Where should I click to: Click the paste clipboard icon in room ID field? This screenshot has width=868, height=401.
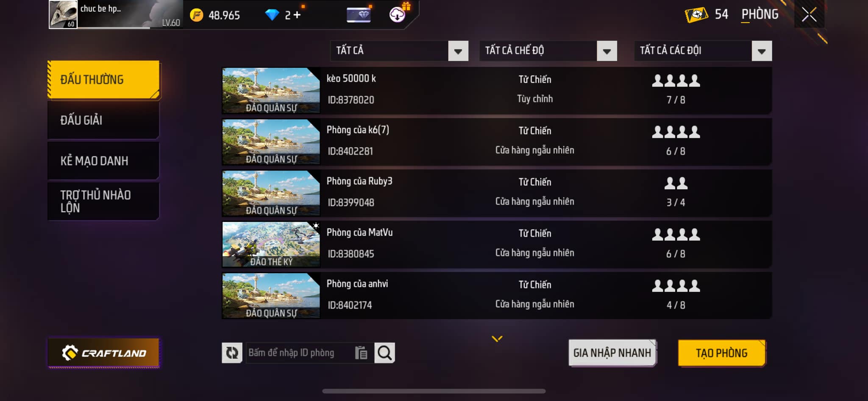[361, 353]
